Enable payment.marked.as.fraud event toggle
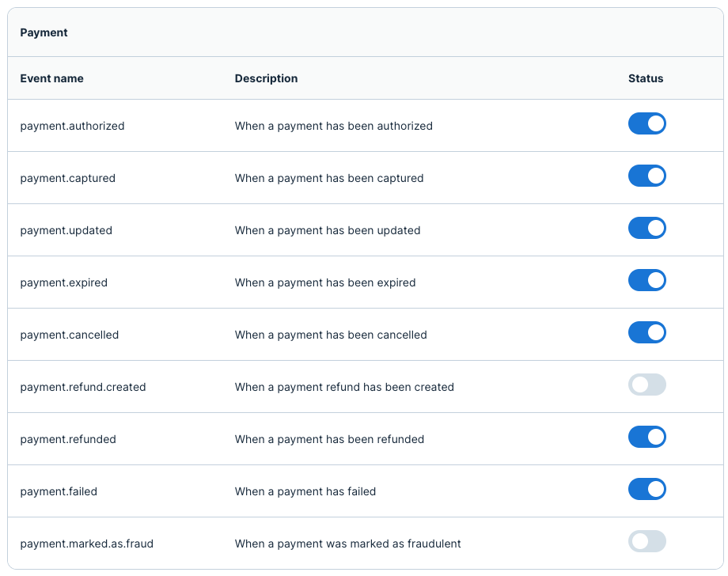Image resolution: width=728 pixels, height=576 pixels. pyautogui.click(x=646, y=542)
